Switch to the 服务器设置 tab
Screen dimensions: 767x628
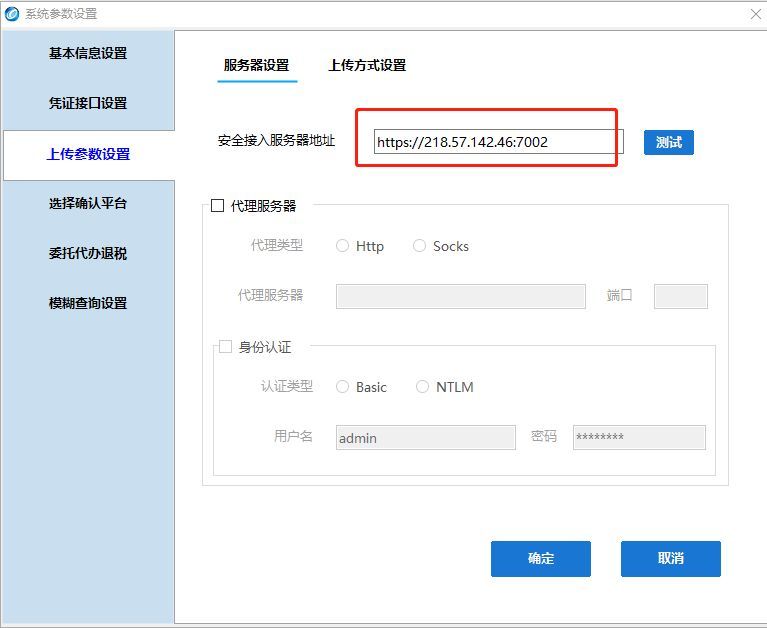257,66
